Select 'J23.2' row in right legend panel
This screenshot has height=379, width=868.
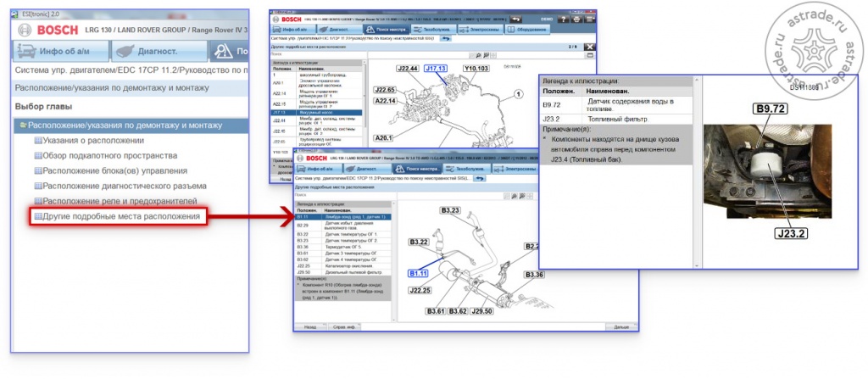[x=617, y=120]
